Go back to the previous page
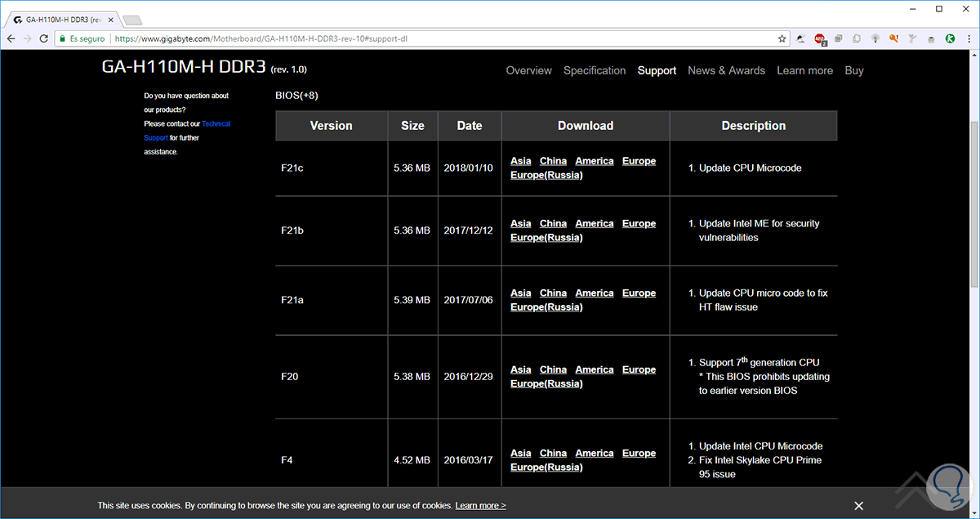This screenshot has height=519, width=980. pos(11,38)
